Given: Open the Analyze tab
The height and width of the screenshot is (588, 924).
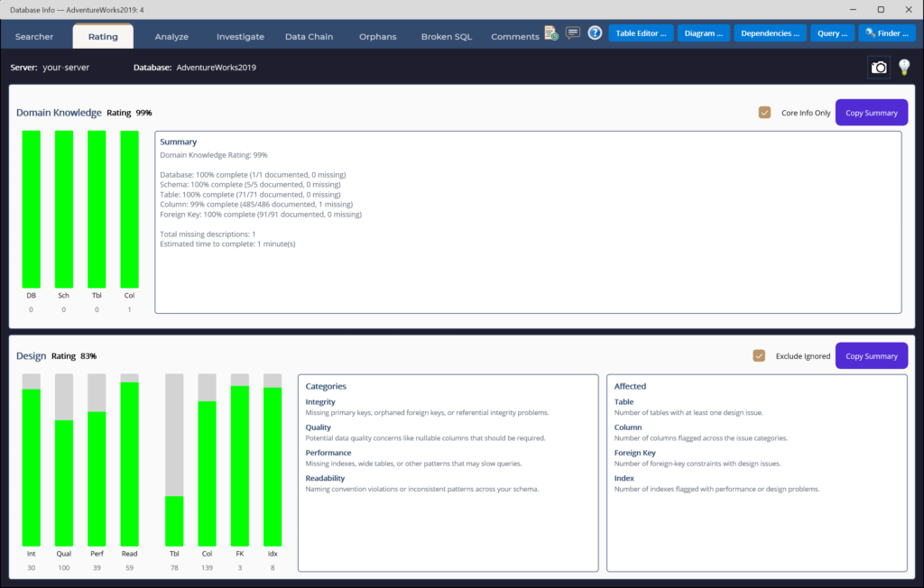Looking at the screenshot, I should [171, 37].
